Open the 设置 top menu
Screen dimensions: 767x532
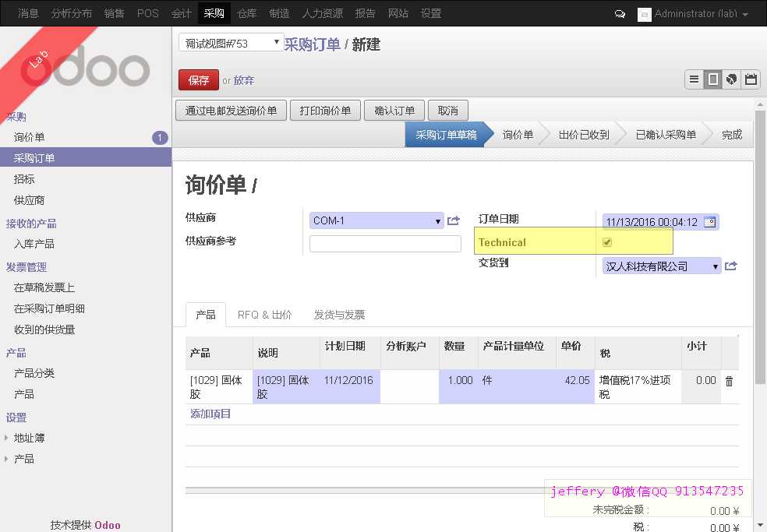[x=431, y=13]
